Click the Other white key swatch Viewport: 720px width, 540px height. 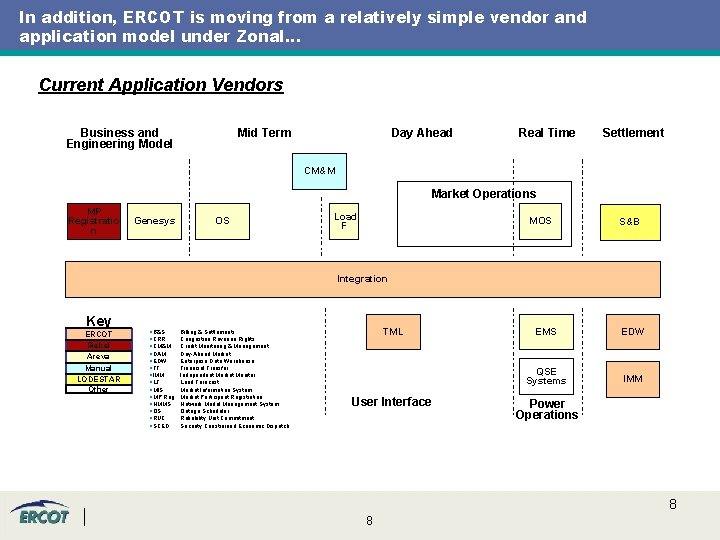(x=99, y=389)
